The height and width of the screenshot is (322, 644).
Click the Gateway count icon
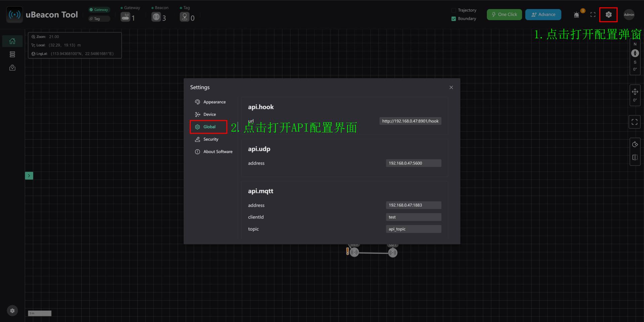point(125,17)
